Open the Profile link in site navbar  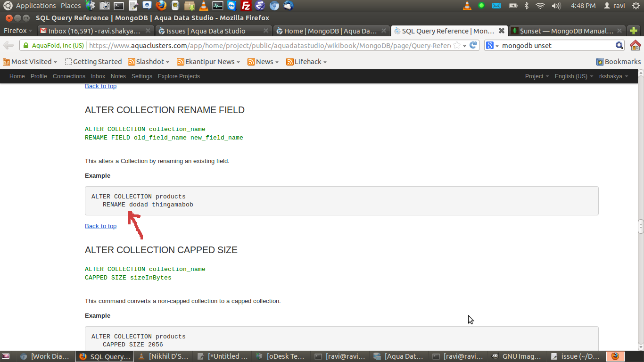[x=39, y=76]
